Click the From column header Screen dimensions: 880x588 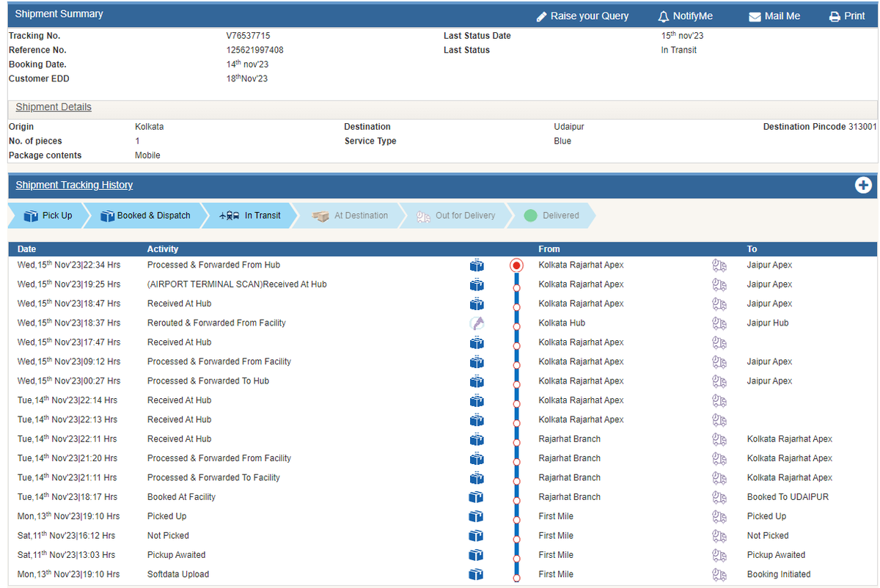click(x=549, y=249)
